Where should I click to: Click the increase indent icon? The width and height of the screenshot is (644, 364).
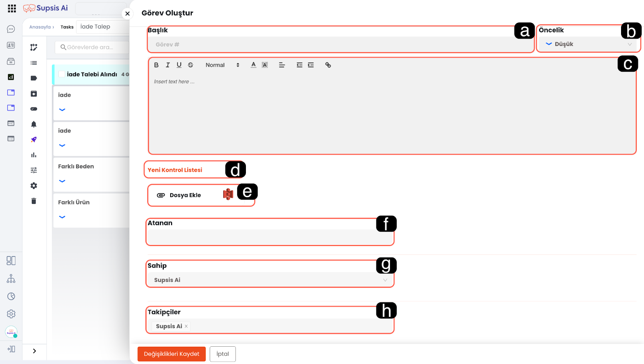pos(311,65)
